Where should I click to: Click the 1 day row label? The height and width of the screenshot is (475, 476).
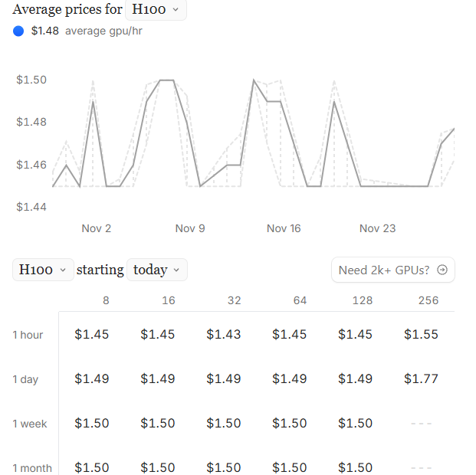pos(25,379)
